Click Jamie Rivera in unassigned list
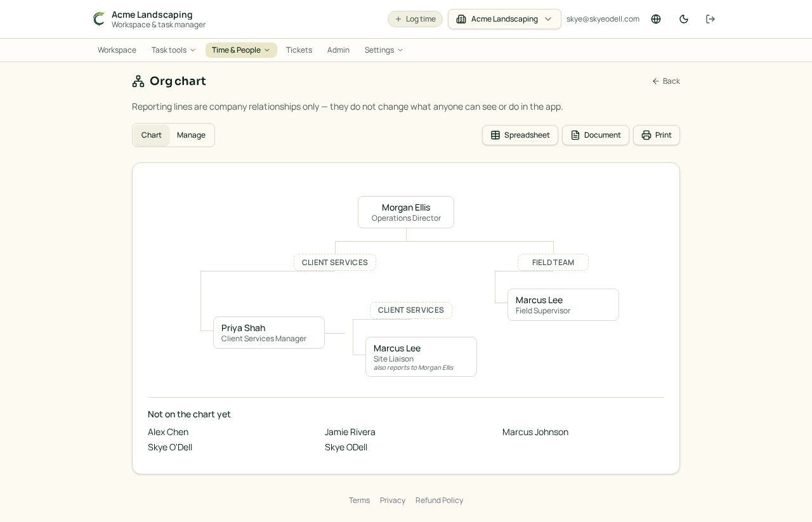Viewport: 812px width, 522px height. pyautogui.click(x=350, y=432)
